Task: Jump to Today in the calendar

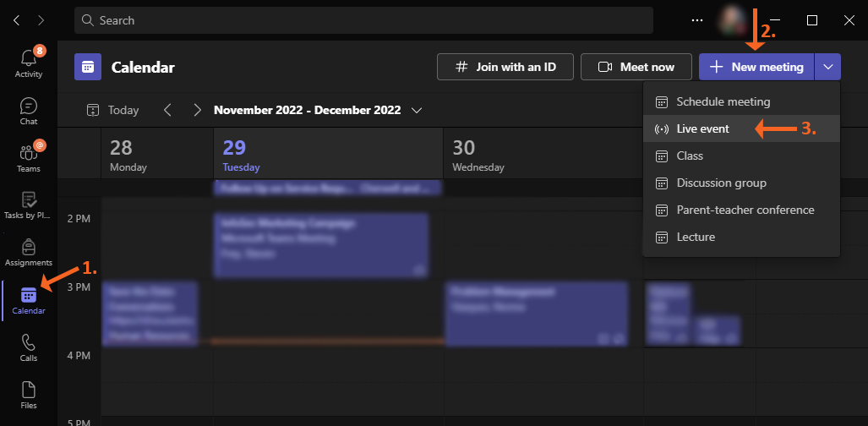Action: [x=113, y=110]
